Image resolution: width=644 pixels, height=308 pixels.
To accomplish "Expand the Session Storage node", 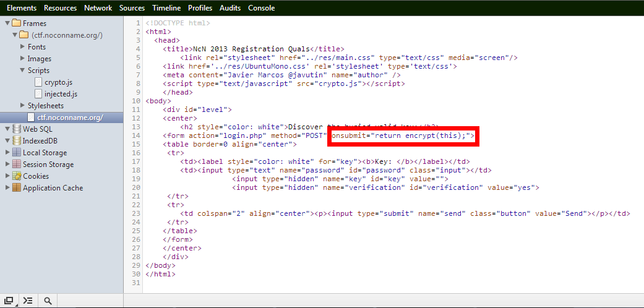I will (7, 165).
